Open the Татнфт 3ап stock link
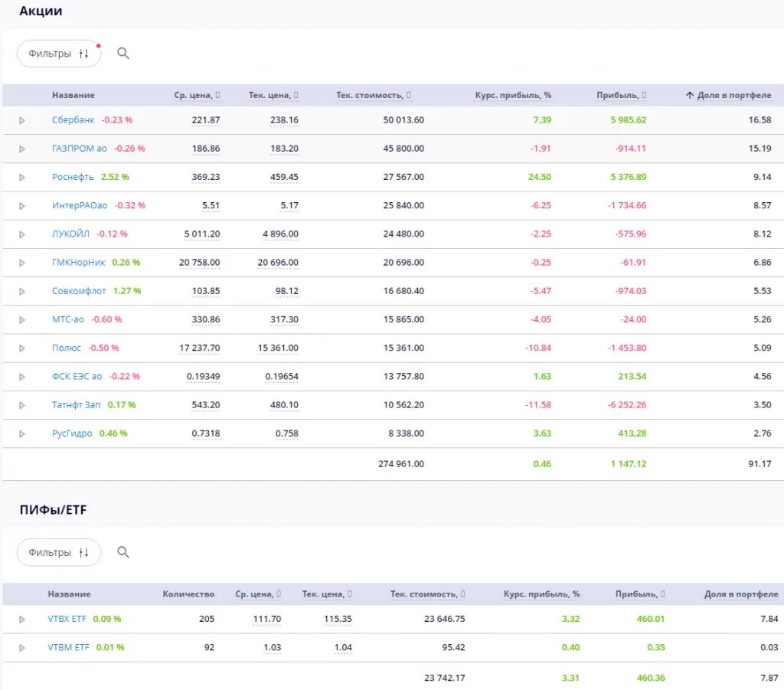784x690 pixels. 76,405
